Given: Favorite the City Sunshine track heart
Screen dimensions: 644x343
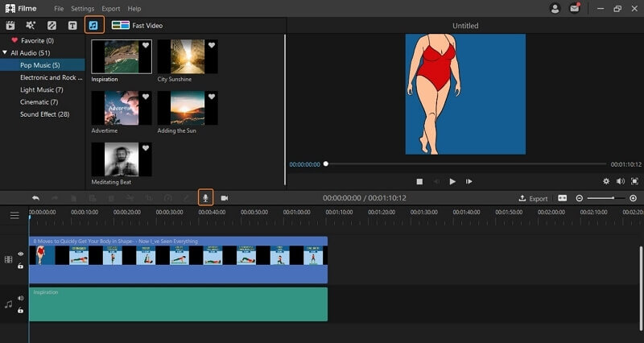Looking at the screenshot, I should pos(212,45).
